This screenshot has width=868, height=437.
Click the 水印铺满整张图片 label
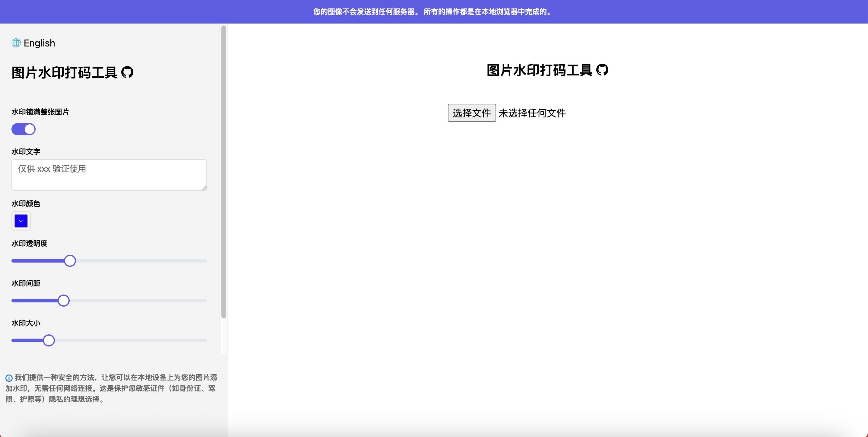pyautogui.click(x=40, y=112)
